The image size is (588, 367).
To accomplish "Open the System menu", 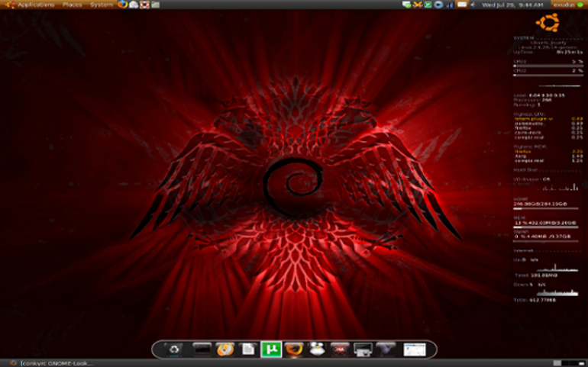I will (x=102, y=5).
